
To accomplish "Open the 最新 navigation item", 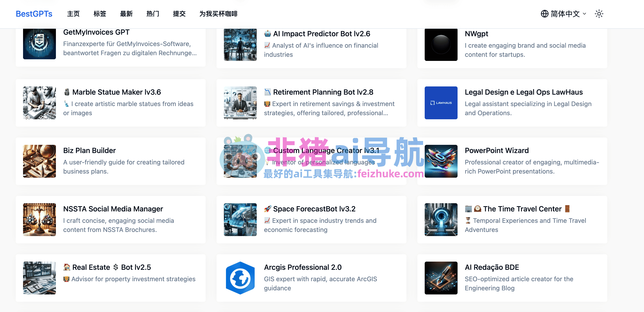I will (x=126, y=14).
